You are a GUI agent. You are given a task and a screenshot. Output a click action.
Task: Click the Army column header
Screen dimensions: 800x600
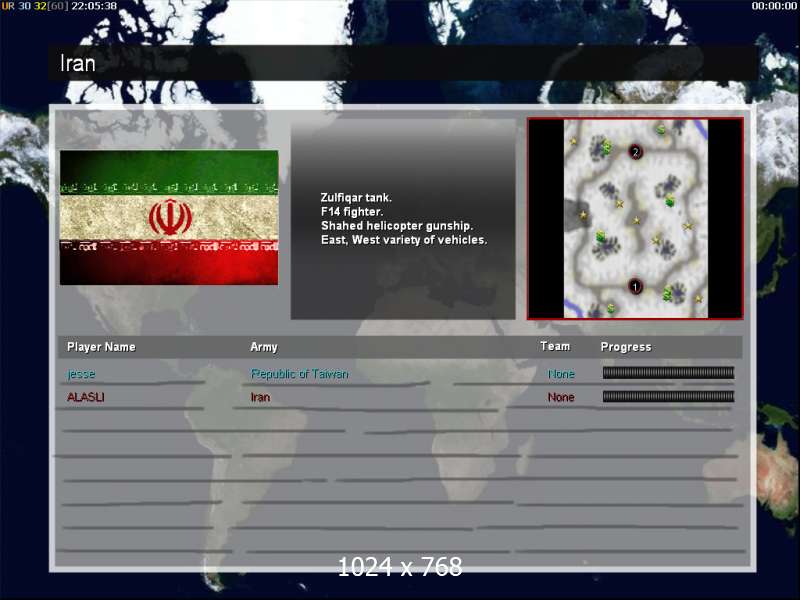[x=263, y=347]
